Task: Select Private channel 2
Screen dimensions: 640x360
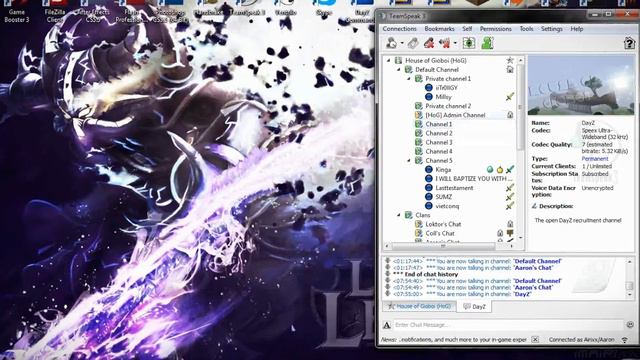Action: click(448, 106)
